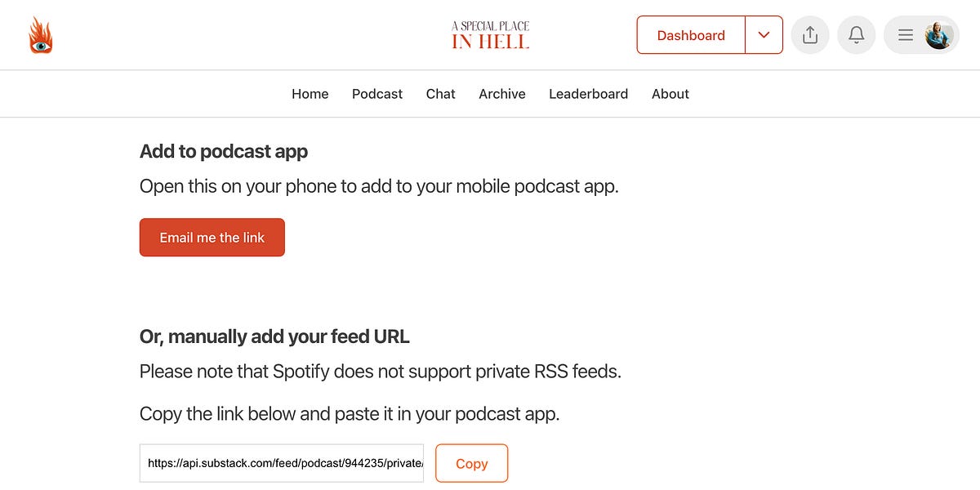Browse the Archive

[x=501, y=93]
